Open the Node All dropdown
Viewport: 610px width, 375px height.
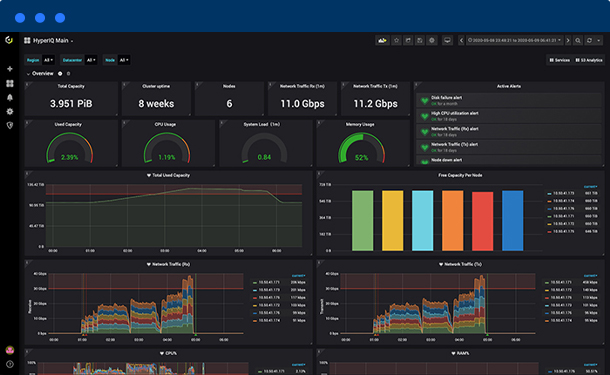(x=124, y=60)
